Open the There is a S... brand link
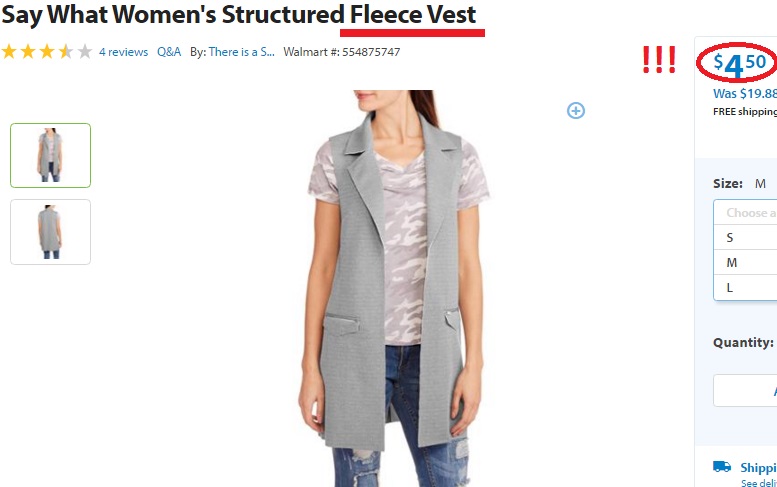This screenshot has height=487, width=777. point(241,52)
